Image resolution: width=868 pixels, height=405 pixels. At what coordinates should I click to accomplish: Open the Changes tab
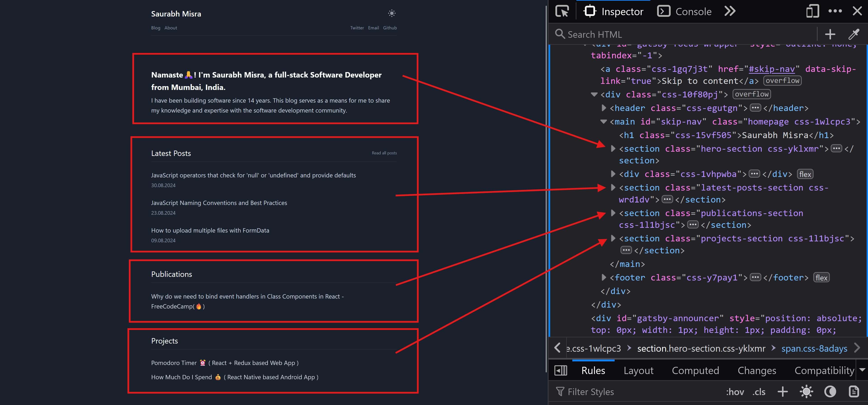757,370
